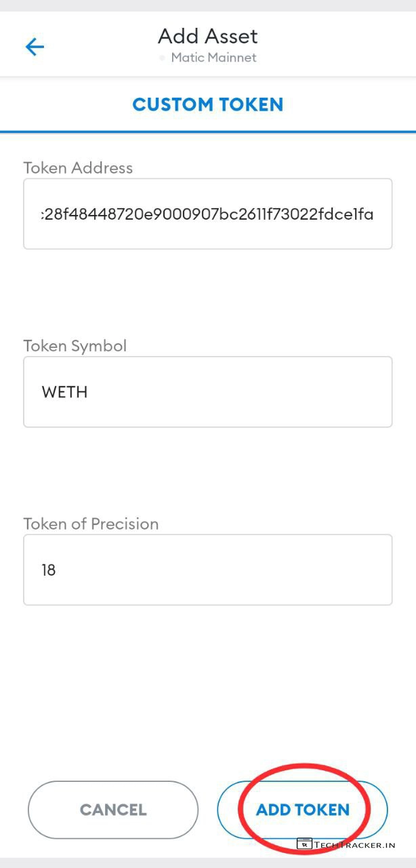Place cursor on the 18 precision value
Image resolution: width=416 pixels, height=868 pixels.
tap(49, 570)
